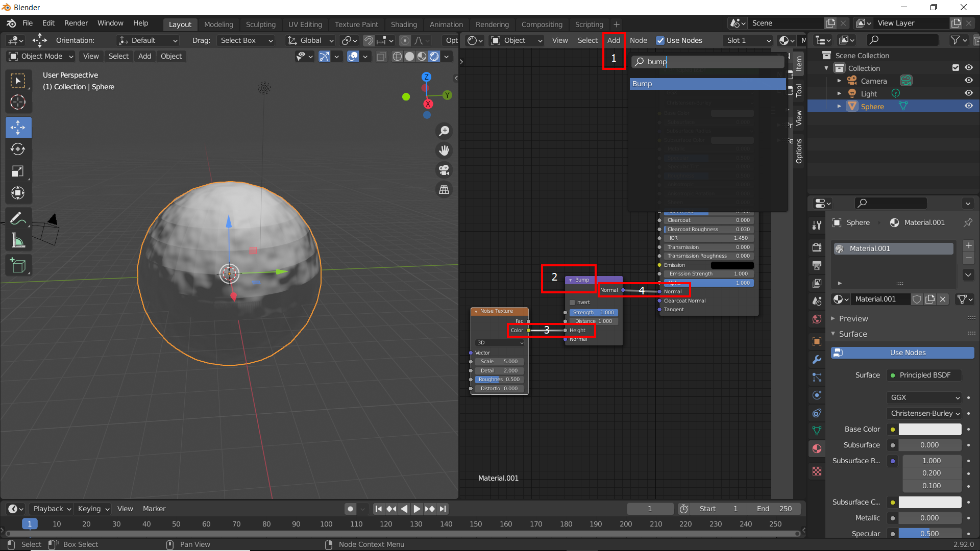Screen dimensions: 980x551
Task: Jump to the timeline start frame
Action: point(378,509)
